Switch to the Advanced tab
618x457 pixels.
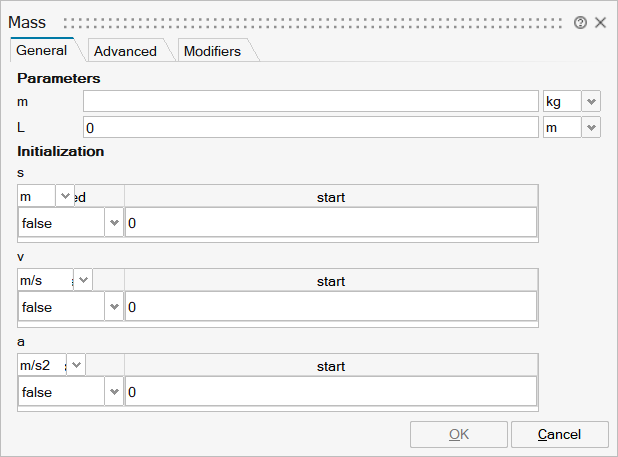(125, 51)
